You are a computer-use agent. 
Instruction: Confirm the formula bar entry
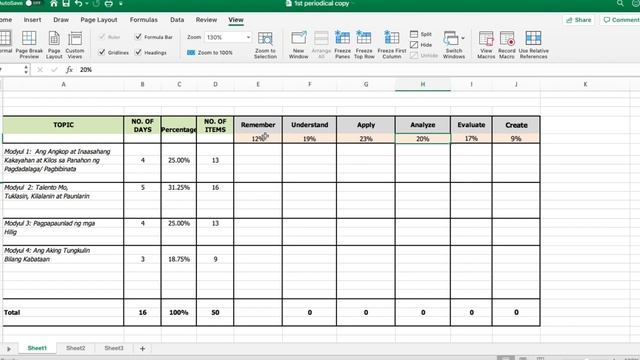pyautogui.click(x=54, y=70)
